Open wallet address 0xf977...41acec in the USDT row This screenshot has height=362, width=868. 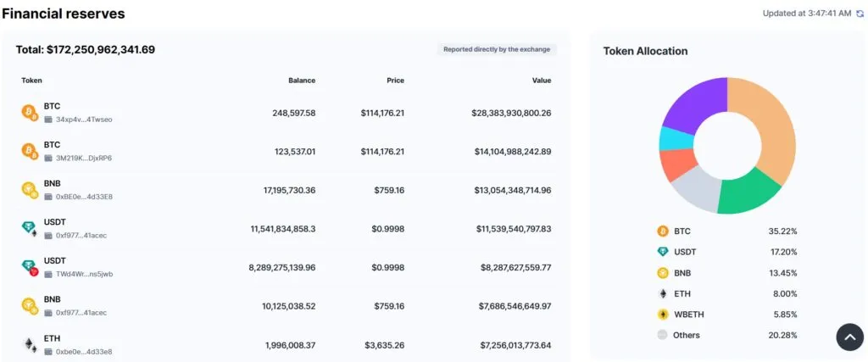tap(81, 235)
